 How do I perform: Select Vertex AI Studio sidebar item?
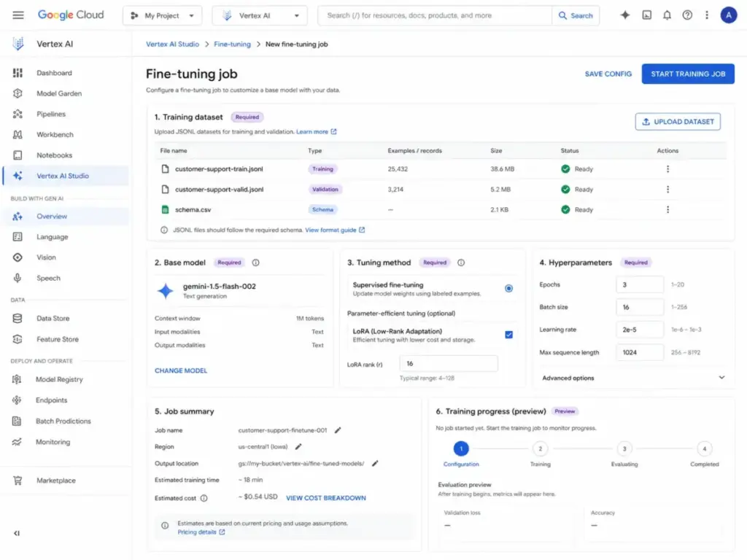66,176
